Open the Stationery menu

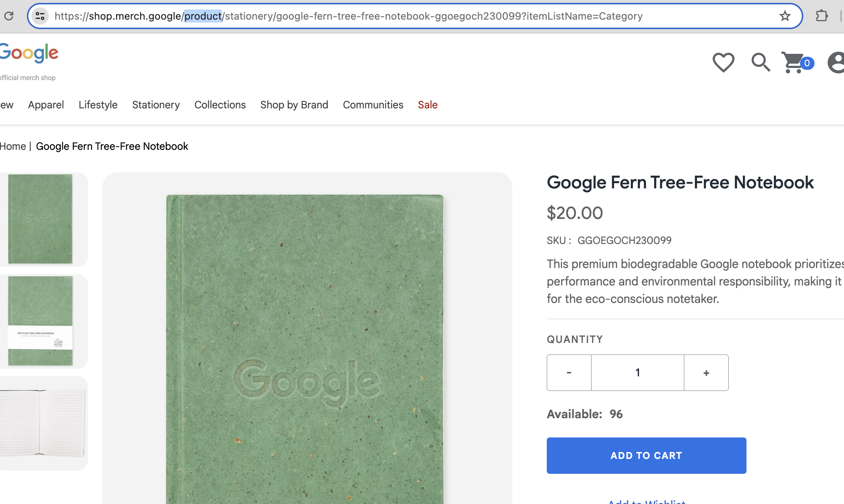(x=156, y=105)
